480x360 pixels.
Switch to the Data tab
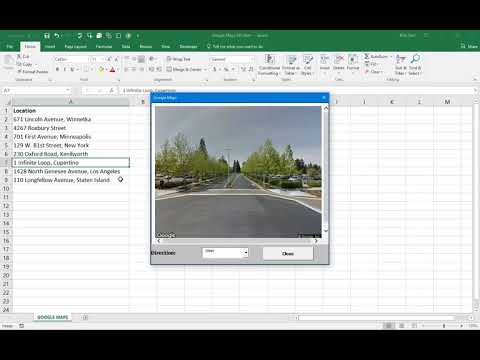[x=126, y=46]
